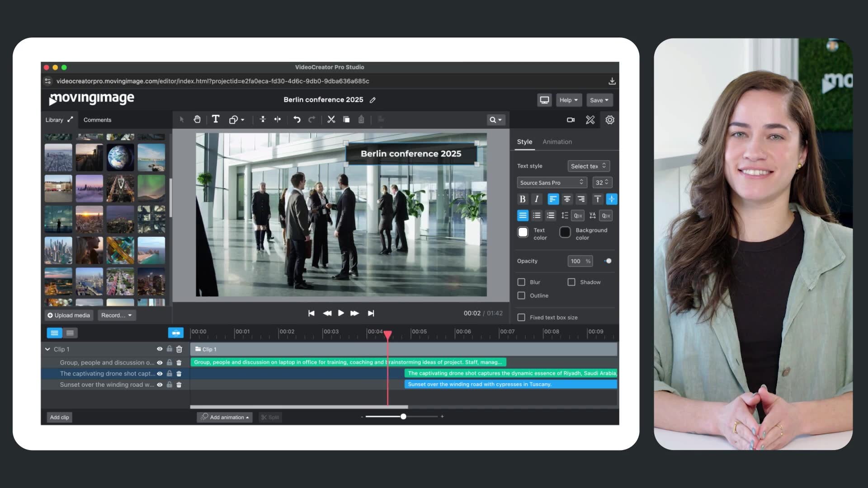Hide the 'Group, people and discussion' layer
The width and height of the screenshot is (868, 488).
160,362
